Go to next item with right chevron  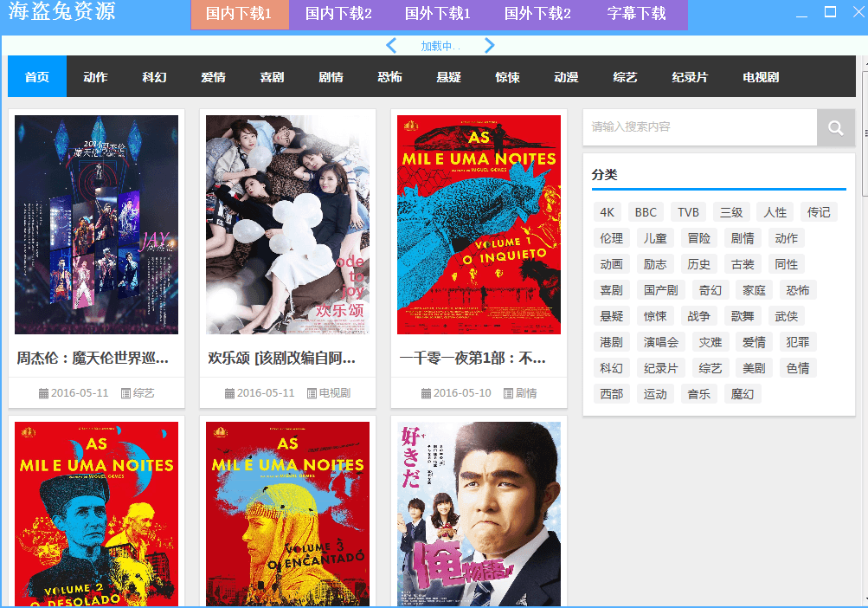click(489, 45)
